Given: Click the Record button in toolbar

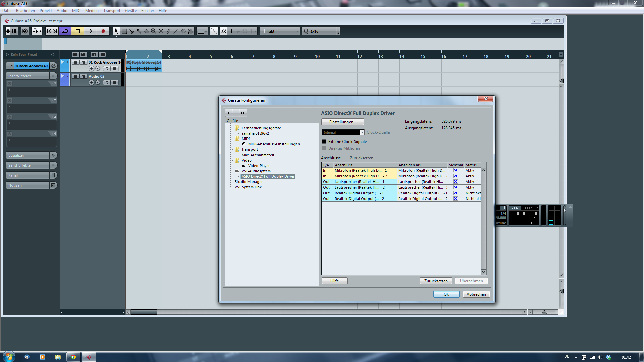Looking at the screenshot, I should [103, 31].
